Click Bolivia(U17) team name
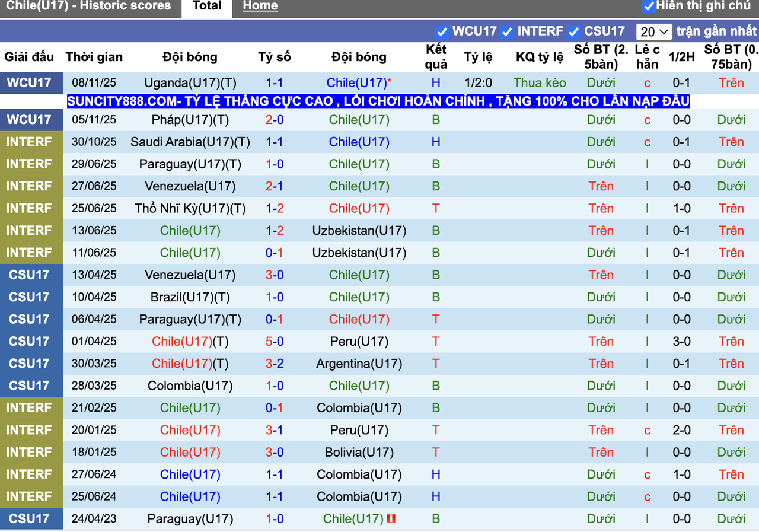 pyautogui.click(x=359, y=453)
